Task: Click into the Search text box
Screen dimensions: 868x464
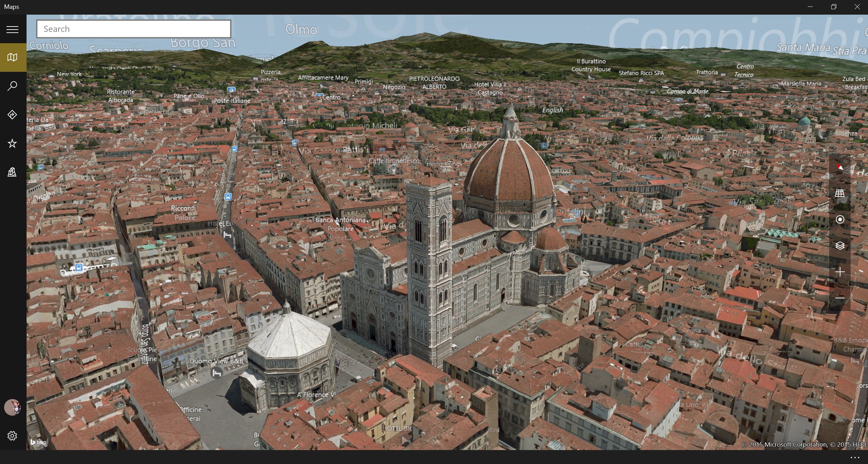Action: click(x=134, y=29)
